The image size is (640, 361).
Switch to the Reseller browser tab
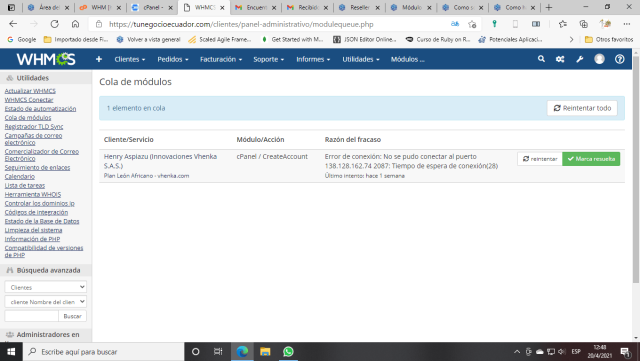[360, 7]
